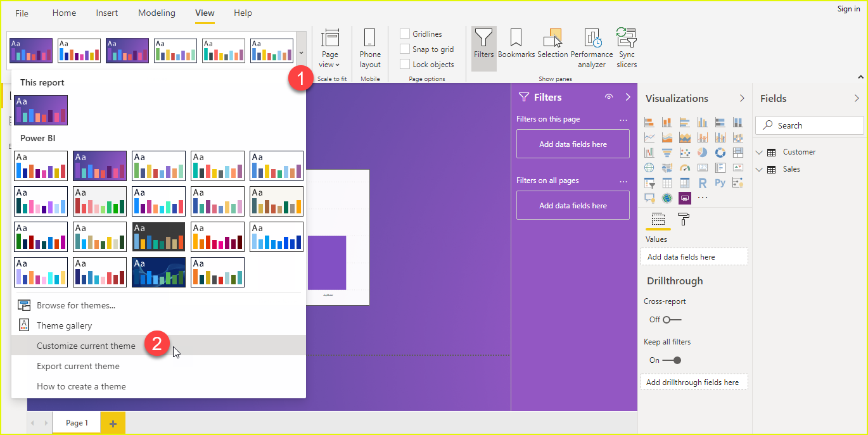Image resolution: width=868 pixels, height=435 pixels.
Task: Open the Performance analyzer pane
Action: click(592, 48)
